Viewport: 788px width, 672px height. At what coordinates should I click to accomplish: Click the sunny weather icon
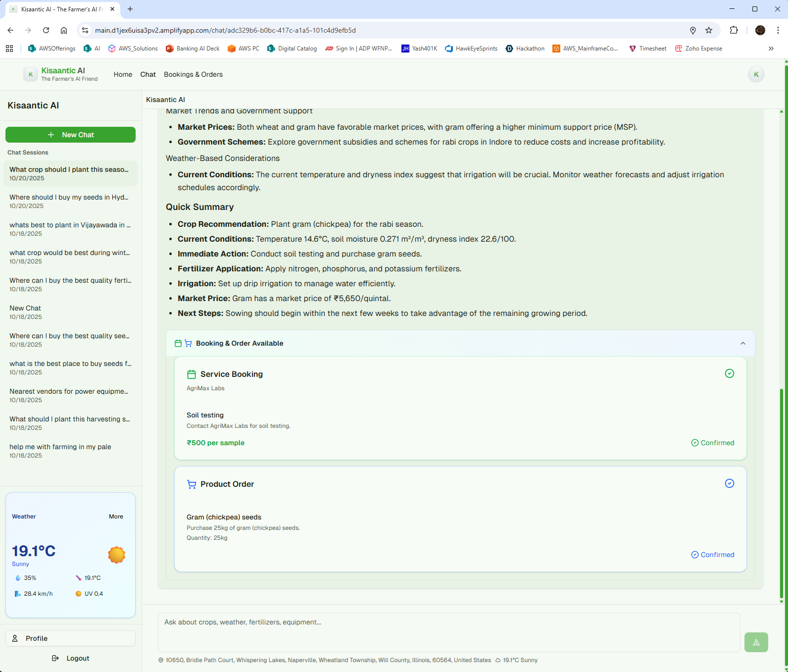pyautogui.click(x=116, y=555)
